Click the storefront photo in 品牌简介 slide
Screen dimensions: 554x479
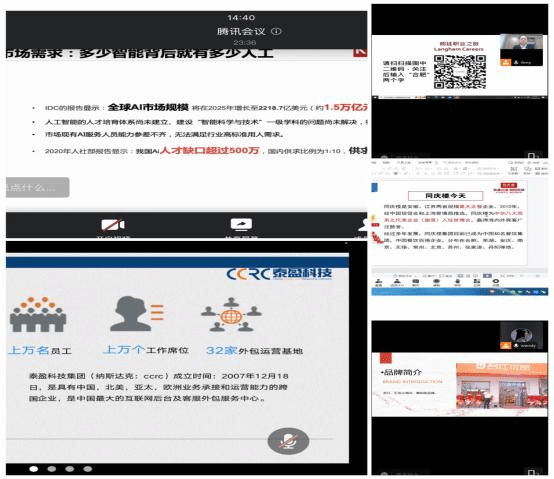502,386
